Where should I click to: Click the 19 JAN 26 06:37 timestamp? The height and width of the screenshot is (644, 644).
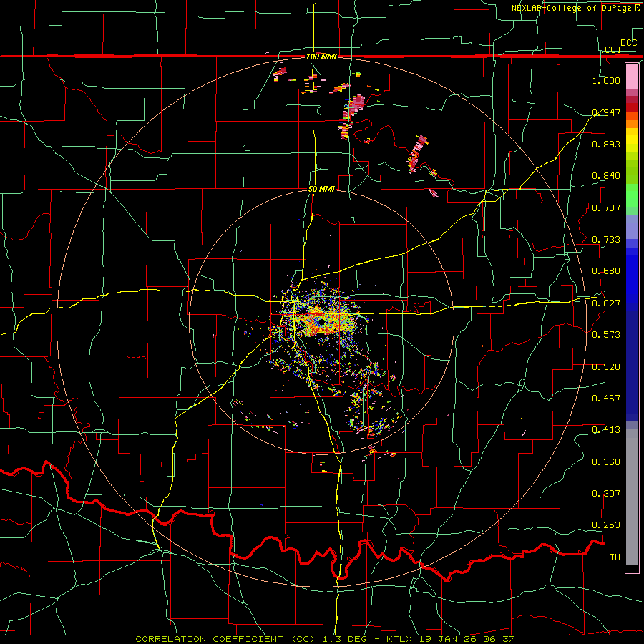pos(467,639)
